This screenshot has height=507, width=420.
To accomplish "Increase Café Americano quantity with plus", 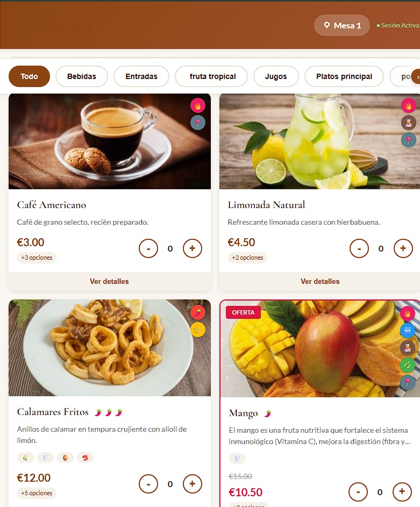I will pyautogui.click(x=193, y=248).
